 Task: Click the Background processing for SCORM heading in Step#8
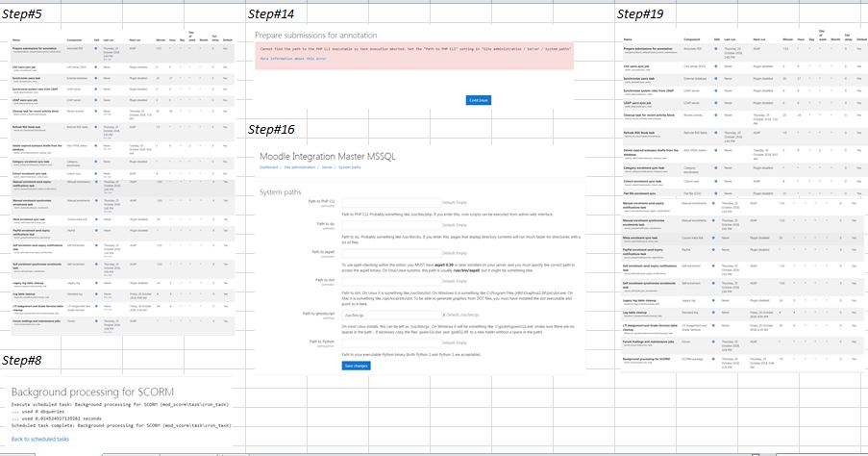[x=92, y=392]
